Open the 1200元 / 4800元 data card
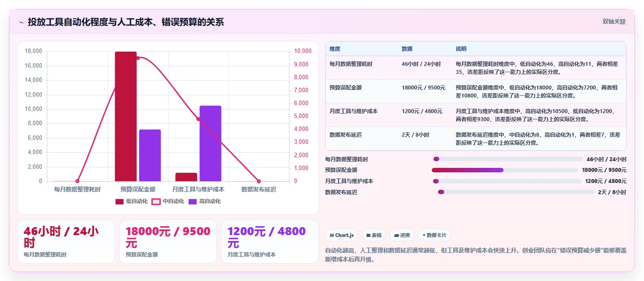Screen dimensions: 644x281 270,241
